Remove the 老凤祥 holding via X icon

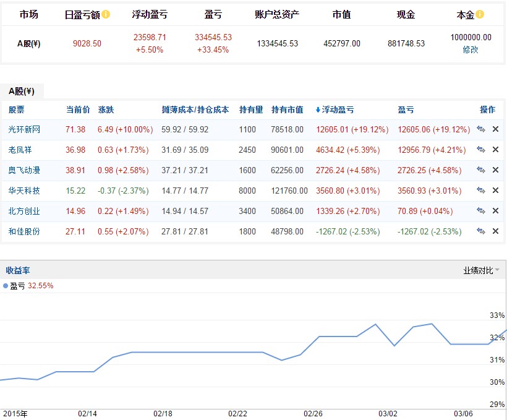coord(495,150)
